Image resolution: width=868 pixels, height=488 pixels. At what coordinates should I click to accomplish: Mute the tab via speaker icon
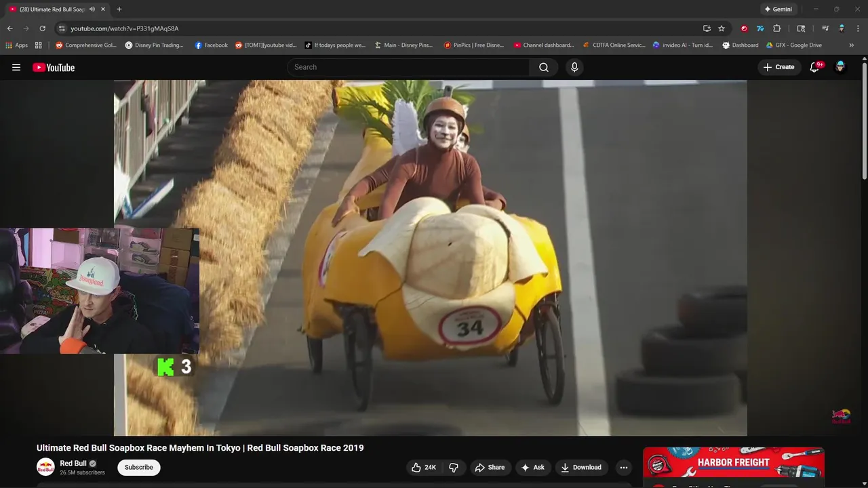[92, 9]
